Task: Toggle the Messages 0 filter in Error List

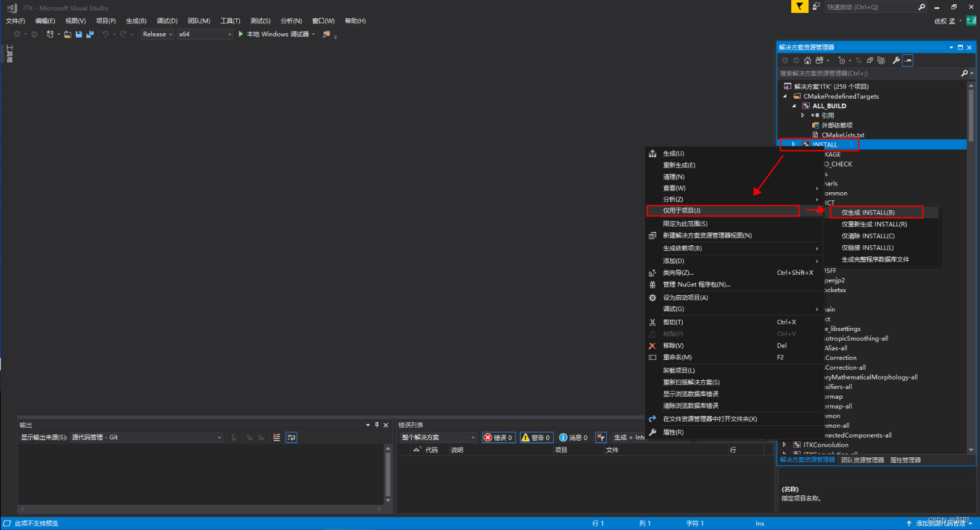Action: [574, 438]
